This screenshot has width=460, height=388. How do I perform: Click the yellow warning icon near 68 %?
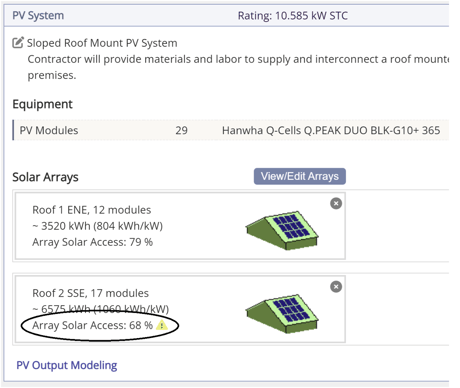coord(162,325)
